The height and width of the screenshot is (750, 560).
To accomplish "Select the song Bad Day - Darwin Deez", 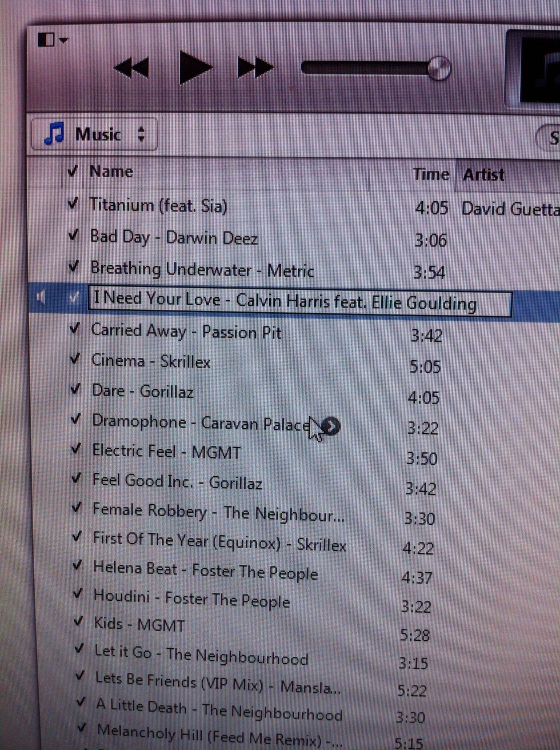I will [x=174, y=237].
